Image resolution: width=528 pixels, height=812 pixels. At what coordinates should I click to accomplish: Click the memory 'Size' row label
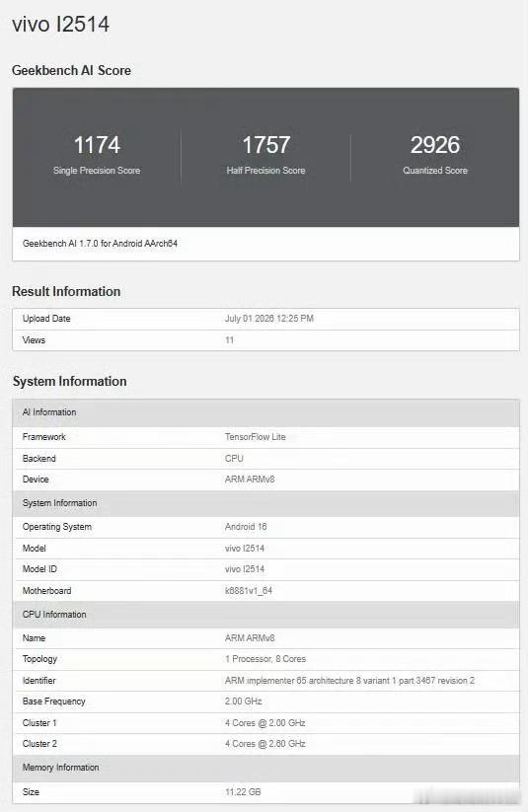[x=31, y=792]
